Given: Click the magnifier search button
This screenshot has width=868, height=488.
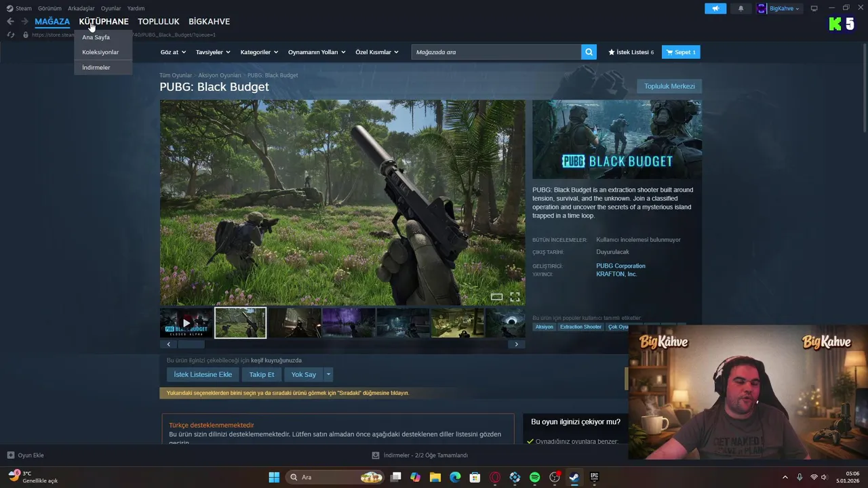Looking at the screenshot, I should [589, 52].
